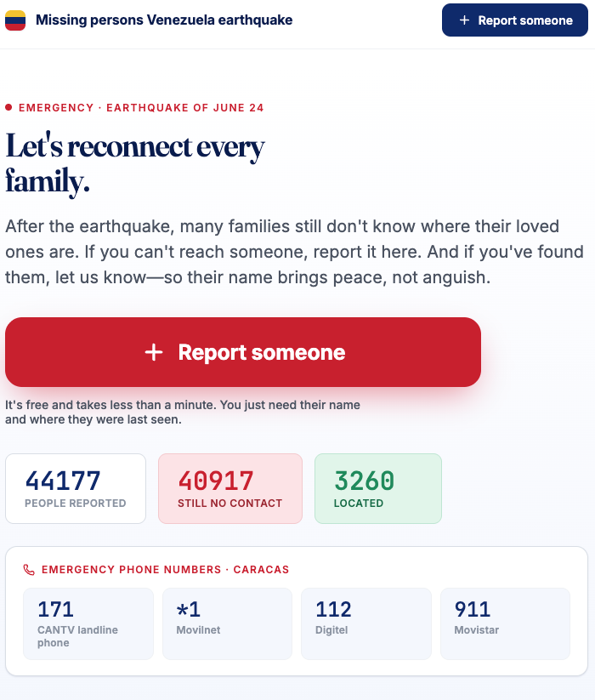
Task: Open the Missing persons Venezuela earthquake title
Action: tap(164, 20)
